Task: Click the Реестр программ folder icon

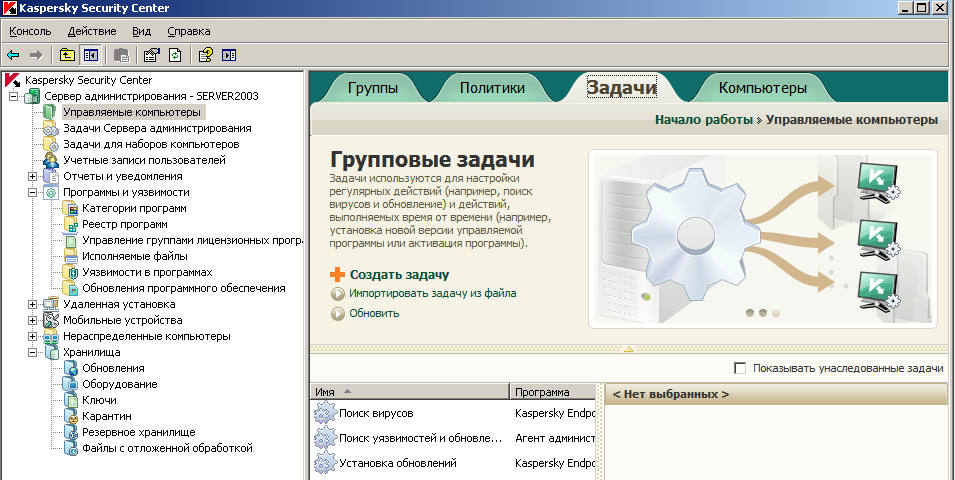Action: (x=70, y=224)
